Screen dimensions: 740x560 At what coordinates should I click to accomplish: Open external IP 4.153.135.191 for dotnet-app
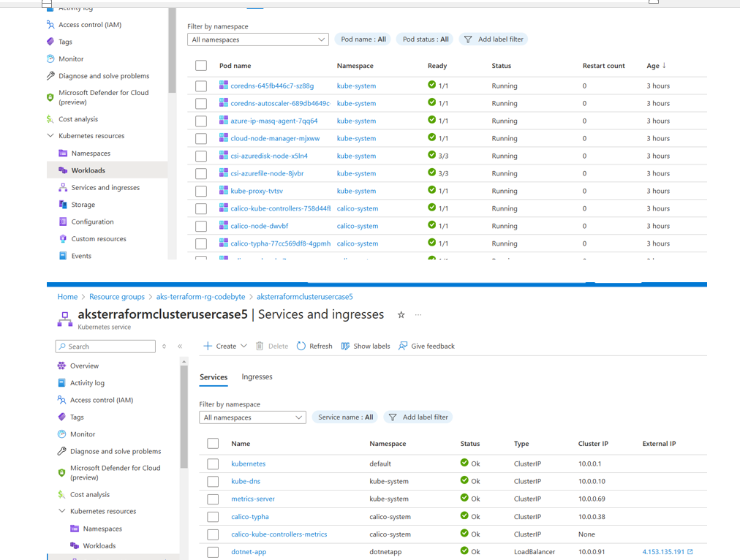point(662,551)
